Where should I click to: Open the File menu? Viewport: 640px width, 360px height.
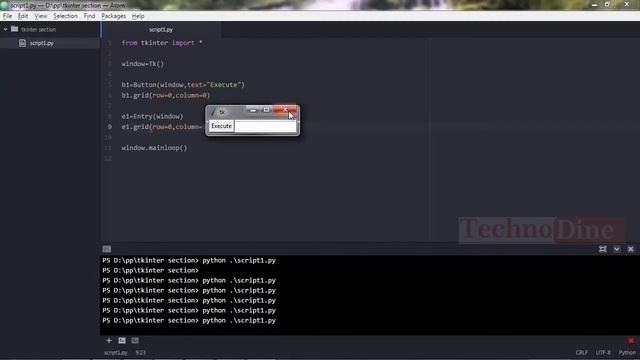point(7,16)
